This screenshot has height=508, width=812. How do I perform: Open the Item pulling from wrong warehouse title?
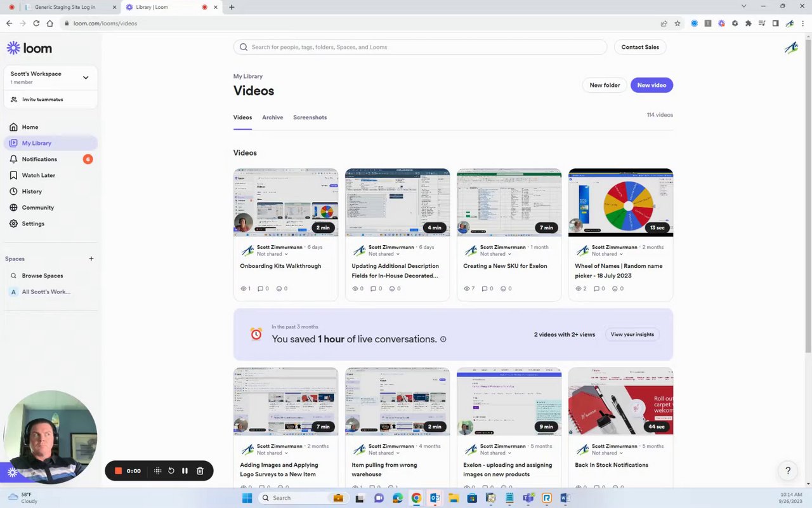point(384,469)
